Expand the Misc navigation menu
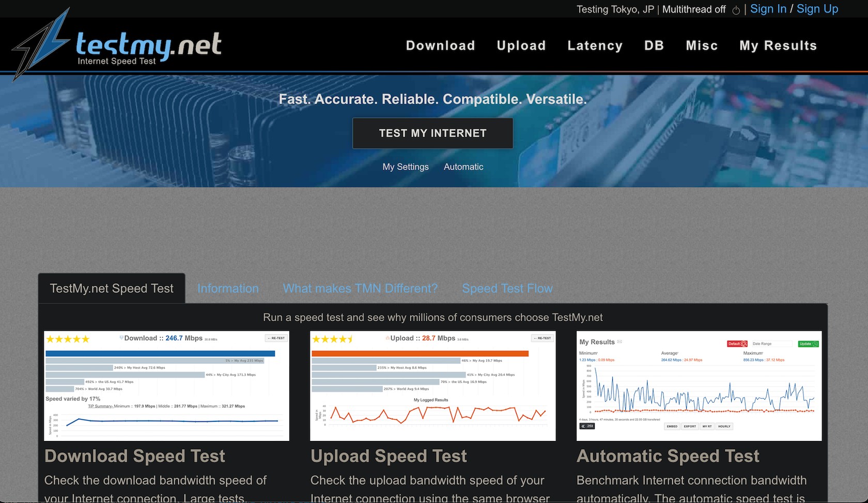 [x=702, y=45]
